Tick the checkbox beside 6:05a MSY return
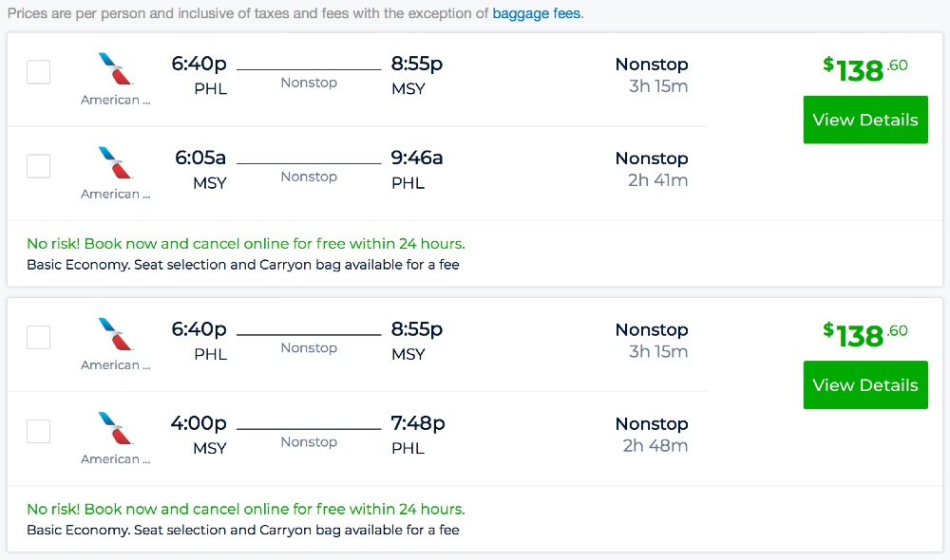This screenshot has height=560, width=950. tap(38, 166)
